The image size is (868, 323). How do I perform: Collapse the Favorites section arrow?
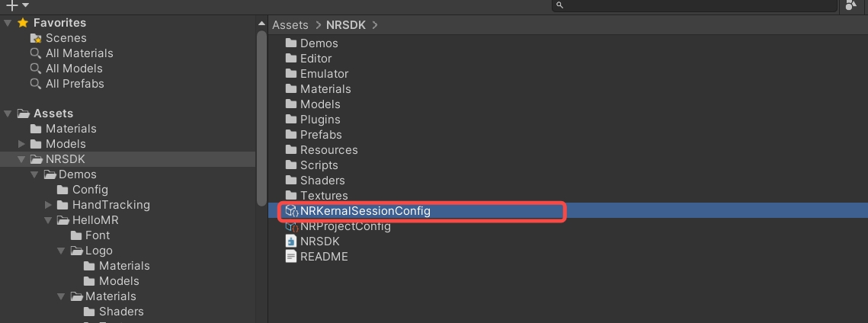tap(8, 23)
